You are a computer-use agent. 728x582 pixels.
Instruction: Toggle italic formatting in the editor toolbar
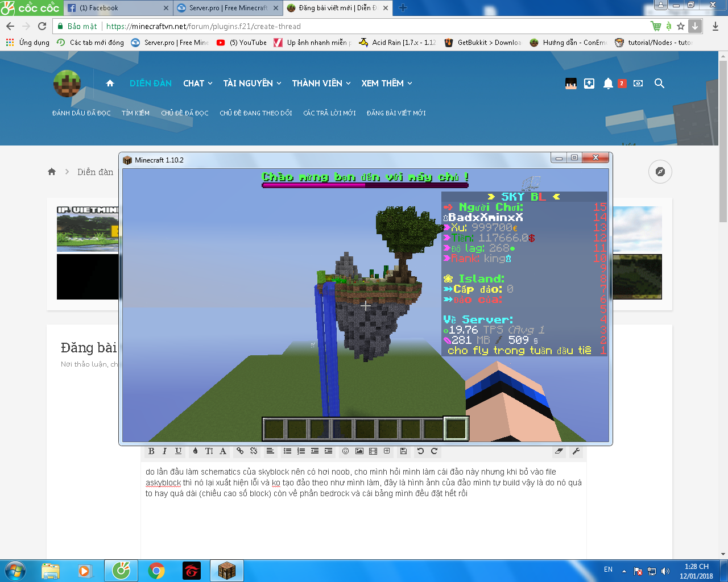(164, 451)
